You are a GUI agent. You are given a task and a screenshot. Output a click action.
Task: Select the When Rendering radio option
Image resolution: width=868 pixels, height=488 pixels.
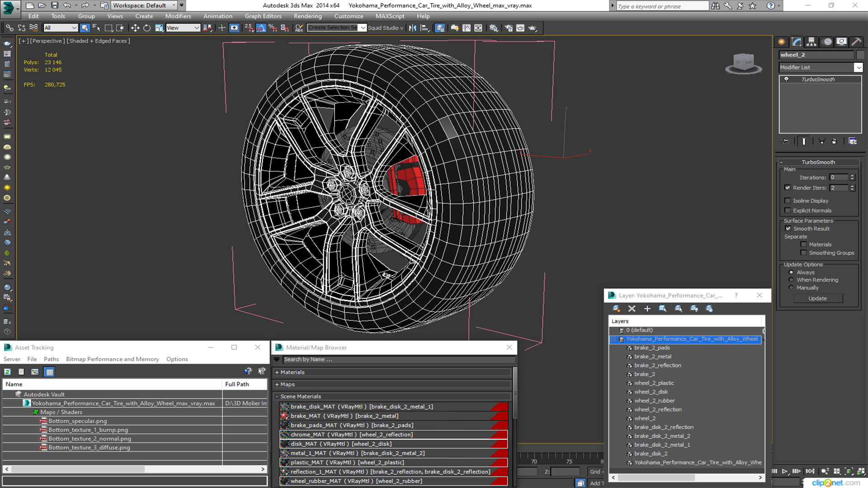point(791,280)
